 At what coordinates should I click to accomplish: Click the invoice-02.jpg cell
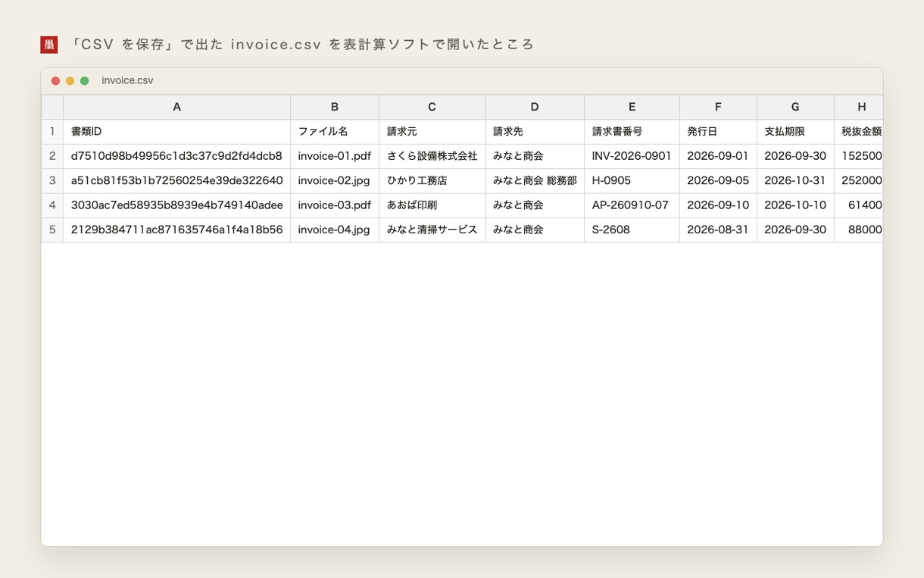pos(335,181)
